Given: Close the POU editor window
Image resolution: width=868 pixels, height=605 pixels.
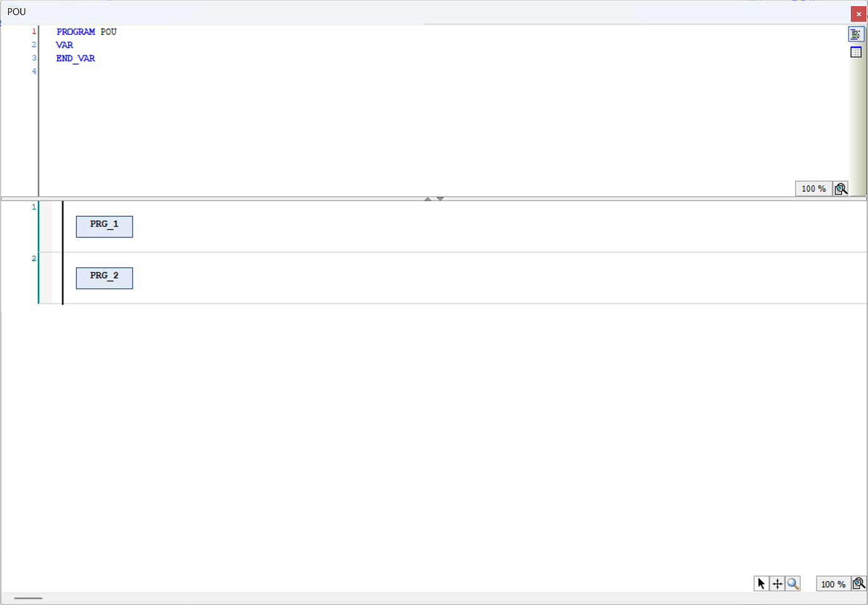Looking at the screenshot, I should pos(859,13).
